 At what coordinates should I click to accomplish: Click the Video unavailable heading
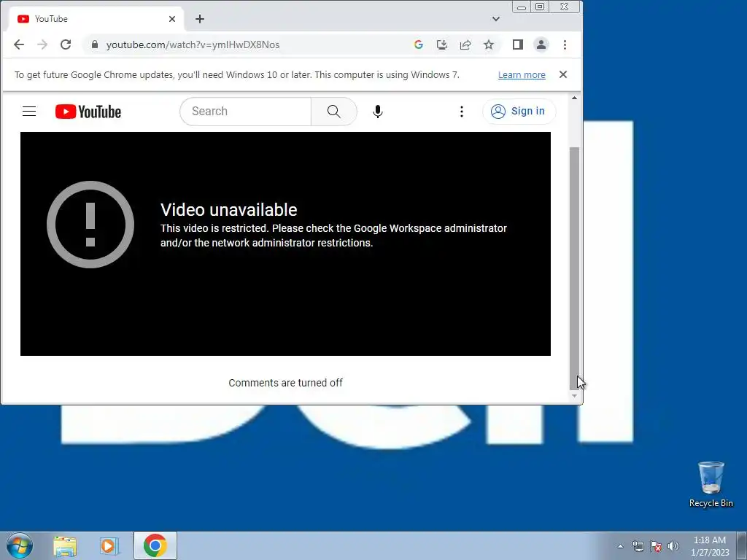(x=228, y=209)
